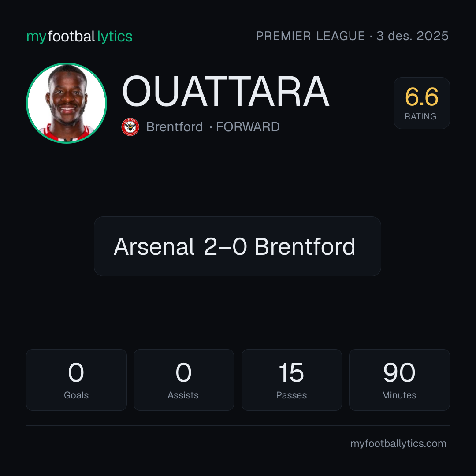Click the Brentford club crest icon
Viewport: 476px width, 476px height.
130,127
